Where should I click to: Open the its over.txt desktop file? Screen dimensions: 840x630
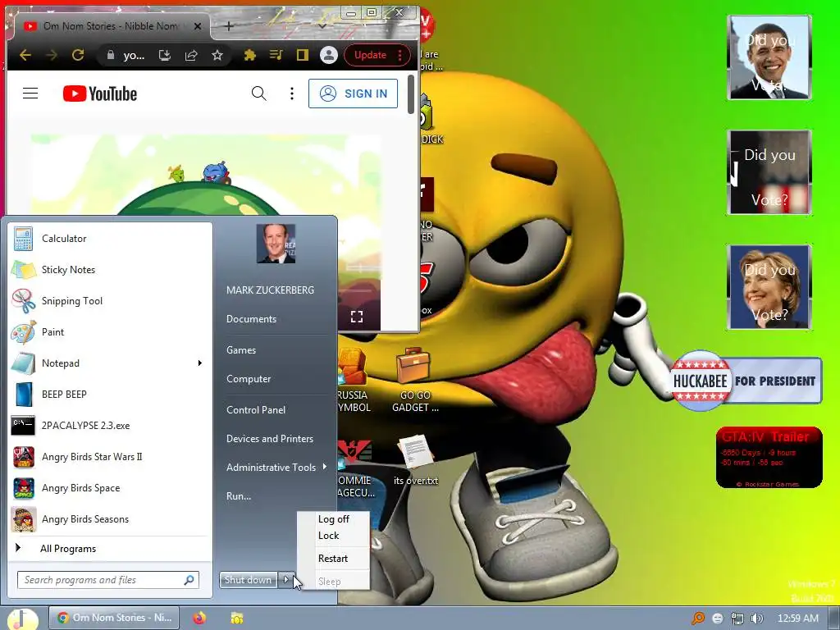pyautogui.click(x=416, y=459)
